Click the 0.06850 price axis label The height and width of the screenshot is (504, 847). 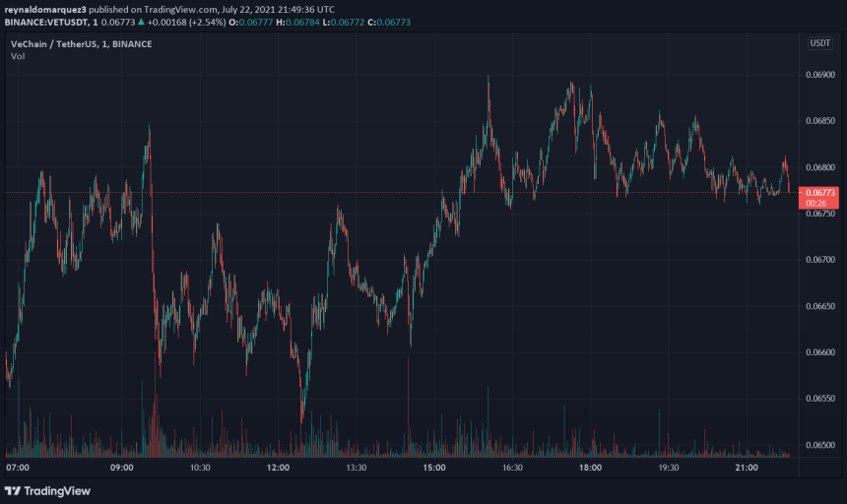click(x=819, y=121)
